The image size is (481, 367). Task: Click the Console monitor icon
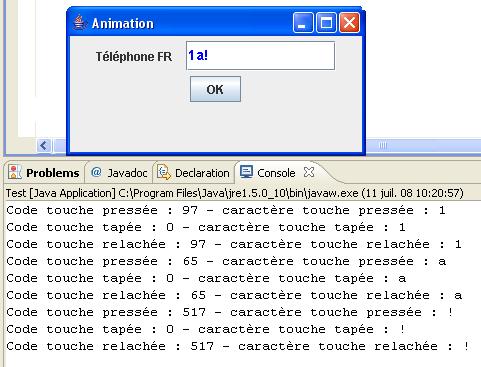247,172
